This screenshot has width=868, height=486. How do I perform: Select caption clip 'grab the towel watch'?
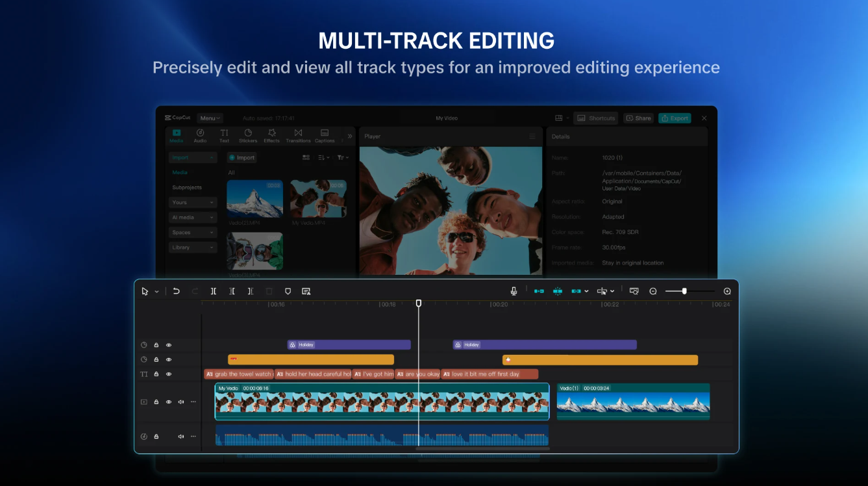pyautogui.click(x=239, y=374)
